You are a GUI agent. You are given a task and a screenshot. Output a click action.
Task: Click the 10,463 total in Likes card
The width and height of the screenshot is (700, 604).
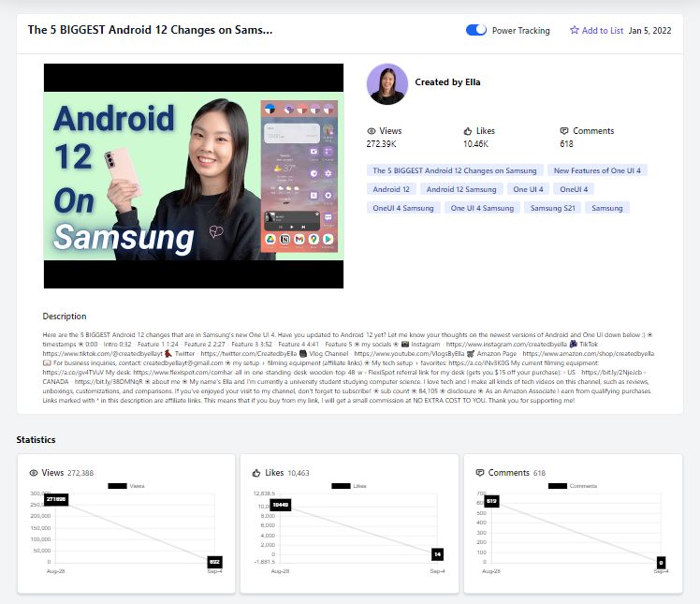pos(299,473)
